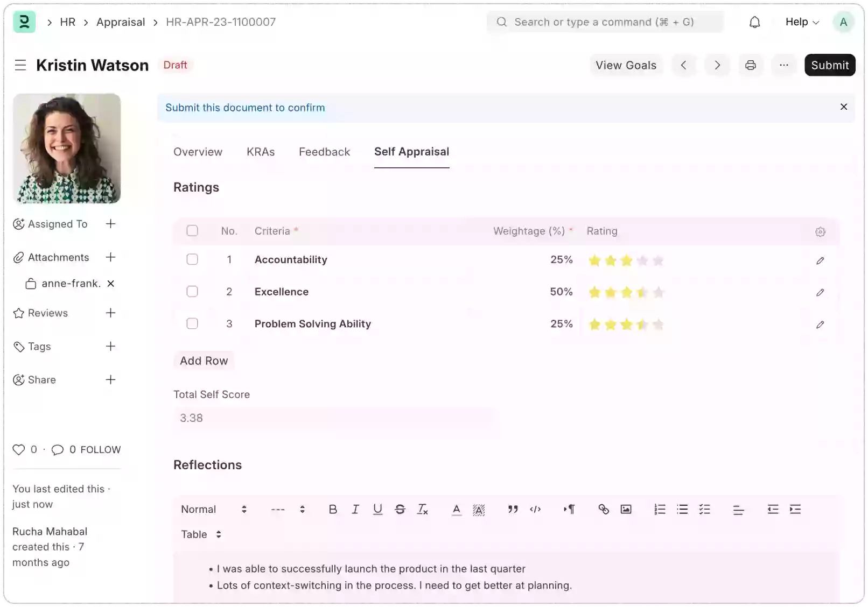Check the checkbox for the Accountability row
This screenshot has width=868, height=607.
[x=192, y=259]
